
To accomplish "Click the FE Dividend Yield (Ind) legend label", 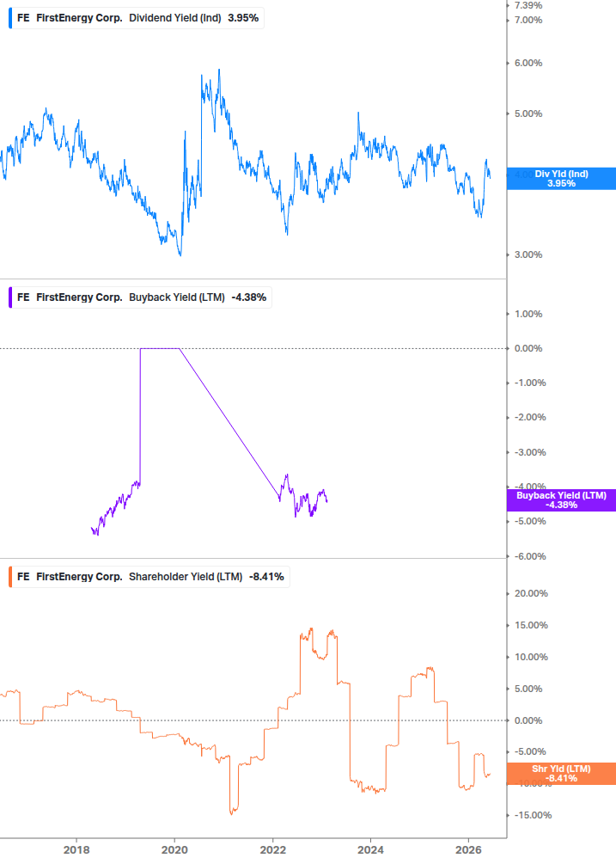I will [137, 18].
